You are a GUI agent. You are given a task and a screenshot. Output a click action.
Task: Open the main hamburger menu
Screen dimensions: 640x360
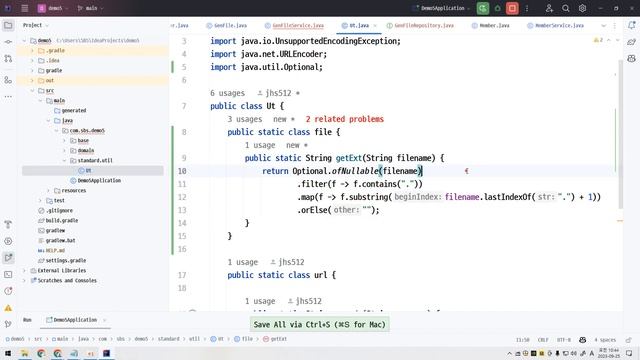24,8
